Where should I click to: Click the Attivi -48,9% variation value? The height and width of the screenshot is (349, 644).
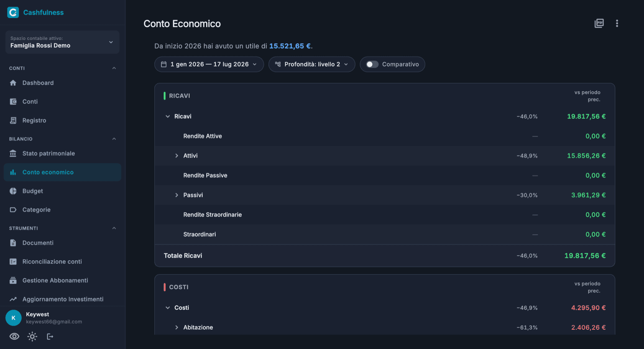point(527,156)
